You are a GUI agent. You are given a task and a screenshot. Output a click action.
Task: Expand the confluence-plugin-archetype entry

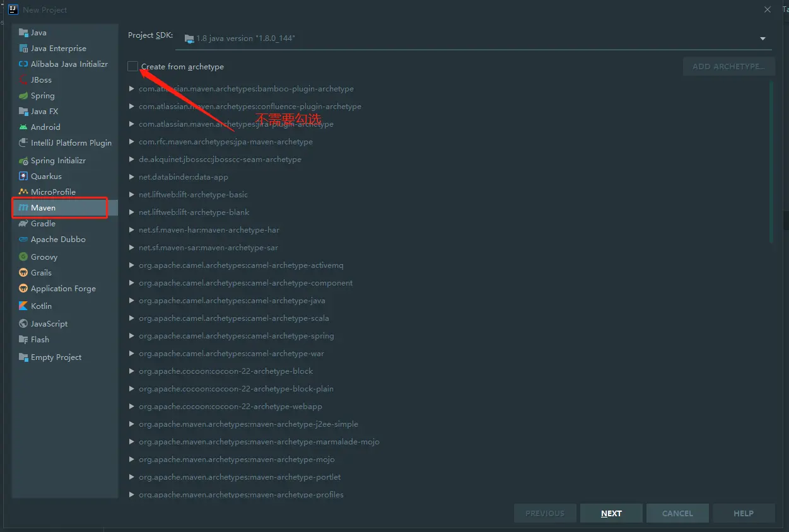point(132,107)
